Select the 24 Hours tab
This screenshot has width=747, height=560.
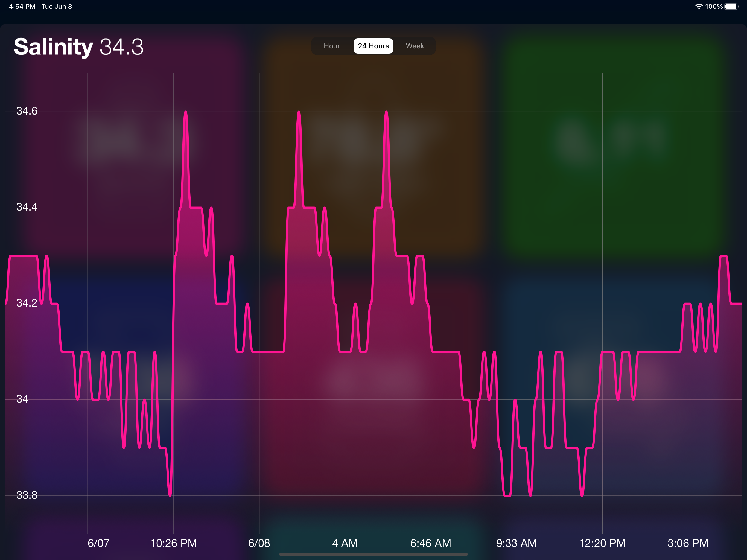coord(373,46)
